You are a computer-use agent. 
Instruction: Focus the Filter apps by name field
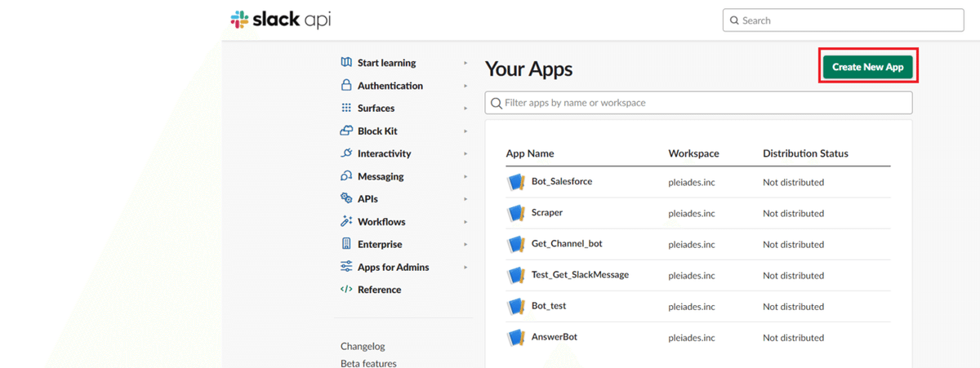(x=699, y=103)
